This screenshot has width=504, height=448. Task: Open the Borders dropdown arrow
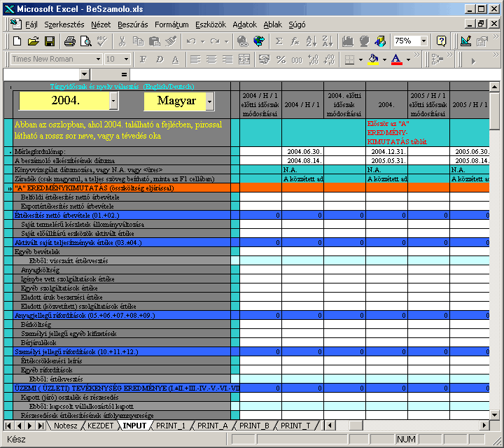[x=360, y=59]
